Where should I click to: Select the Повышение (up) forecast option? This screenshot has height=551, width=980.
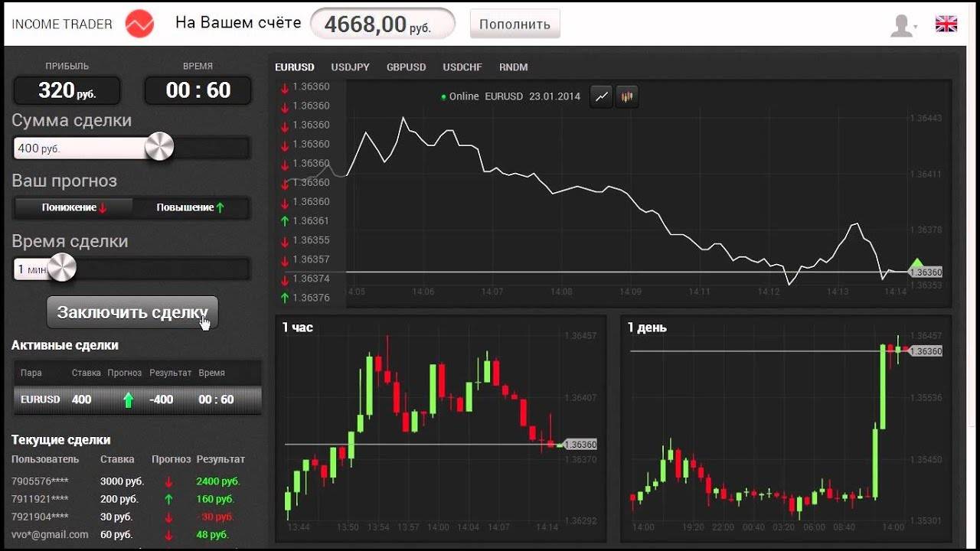point(191,207)
